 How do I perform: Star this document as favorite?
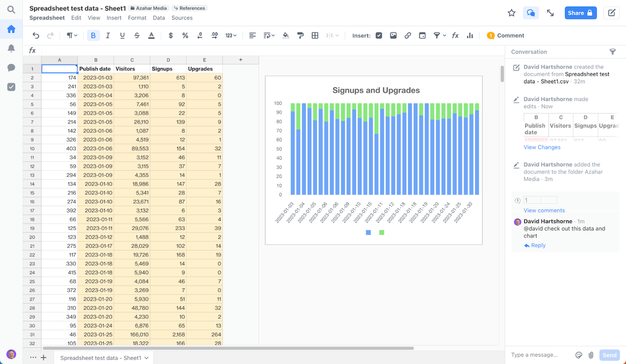click(x=511, y=13)
